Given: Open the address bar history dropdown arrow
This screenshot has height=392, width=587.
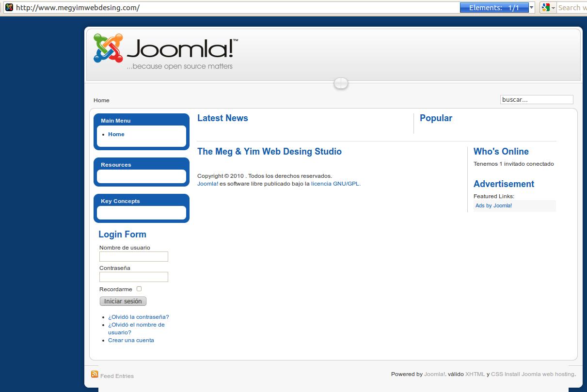Looking at the screenshot, I should click(x=532, y=8).
